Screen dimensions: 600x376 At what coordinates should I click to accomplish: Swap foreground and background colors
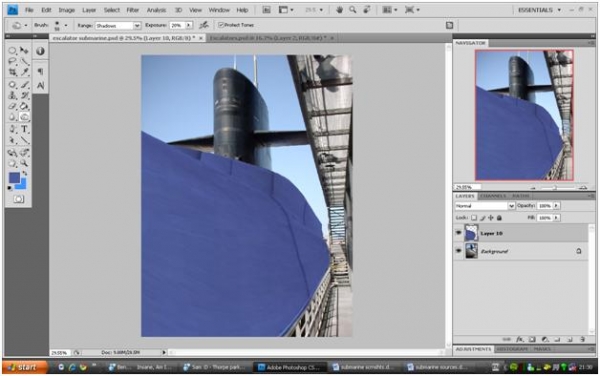tap(25, 173)
